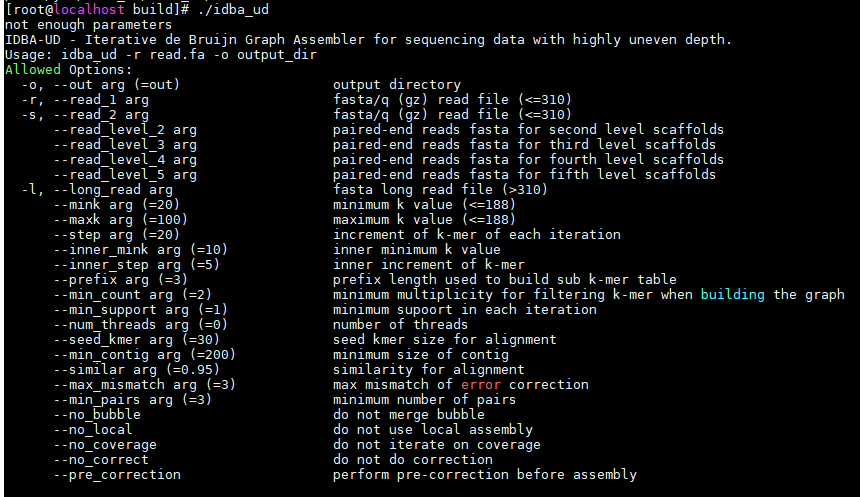This screenshot has width=860, height=497.
Task: Click the cyan 'building' word
Action: point(732,295)
